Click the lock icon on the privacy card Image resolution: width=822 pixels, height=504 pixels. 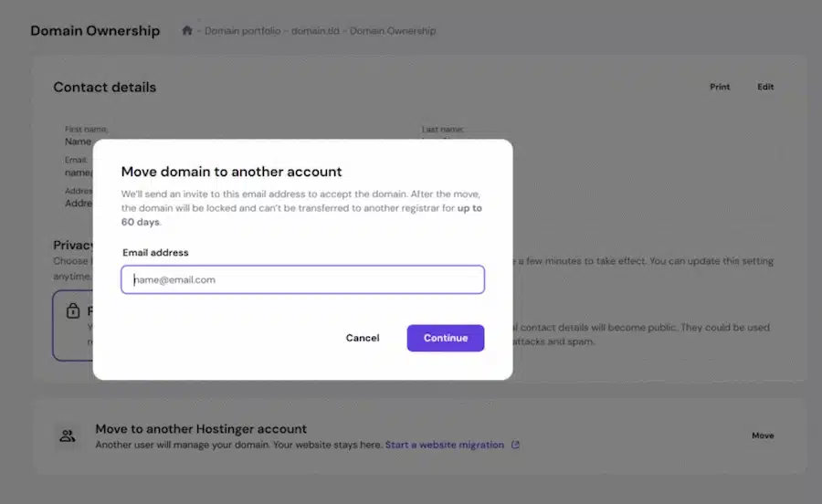click(x=73, y=312)
